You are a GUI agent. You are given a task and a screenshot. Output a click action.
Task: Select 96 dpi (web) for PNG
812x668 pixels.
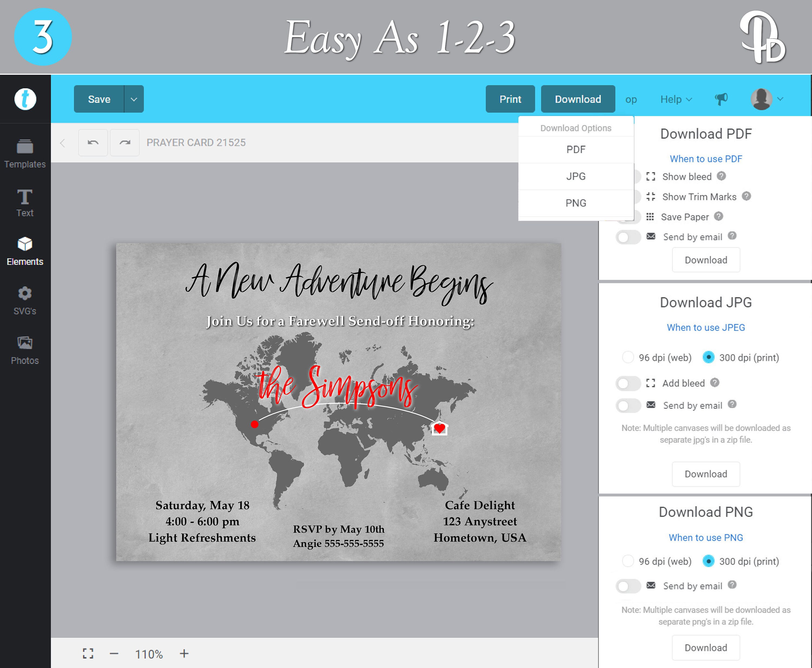(x=628, y=561)
